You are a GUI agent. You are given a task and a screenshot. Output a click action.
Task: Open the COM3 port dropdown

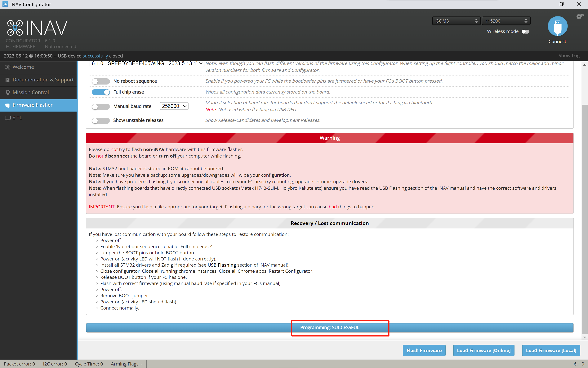point(456,21)
